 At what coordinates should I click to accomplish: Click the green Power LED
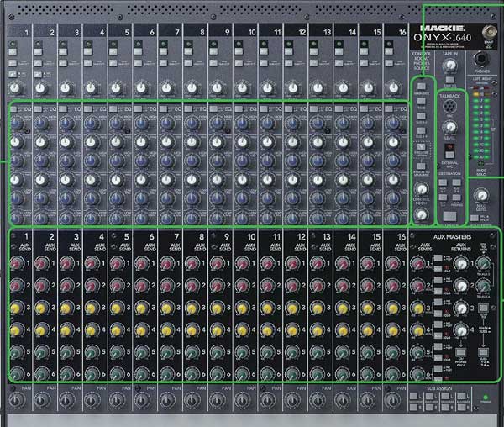click(x=486, y=398)
